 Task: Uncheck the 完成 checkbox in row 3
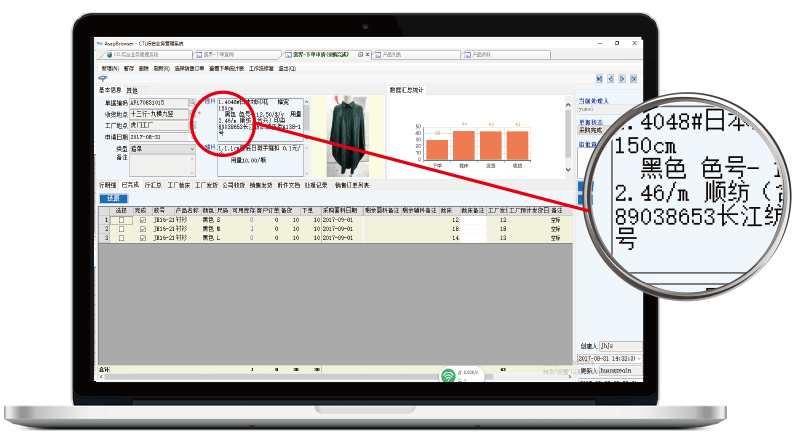click(142, 237)
